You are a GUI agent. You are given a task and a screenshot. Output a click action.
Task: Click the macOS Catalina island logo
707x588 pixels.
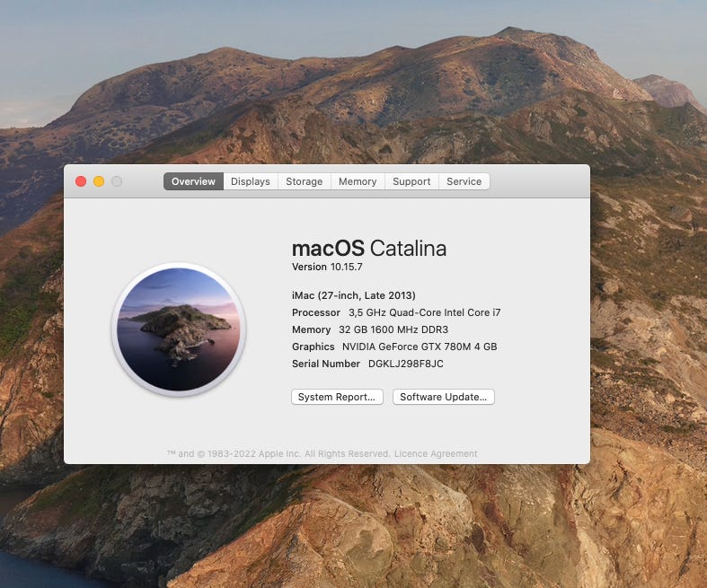(x=179, y=329)
